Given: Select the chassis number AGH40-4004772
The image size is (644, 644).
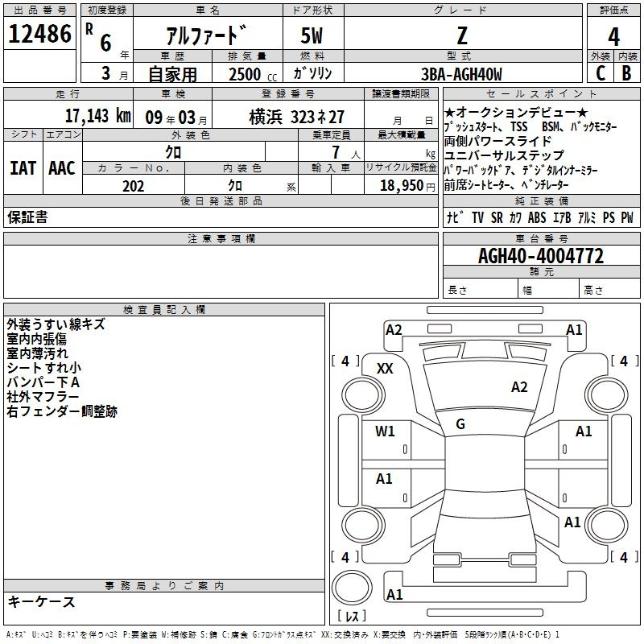Looking at the screenshot, I should click(540, 256).
